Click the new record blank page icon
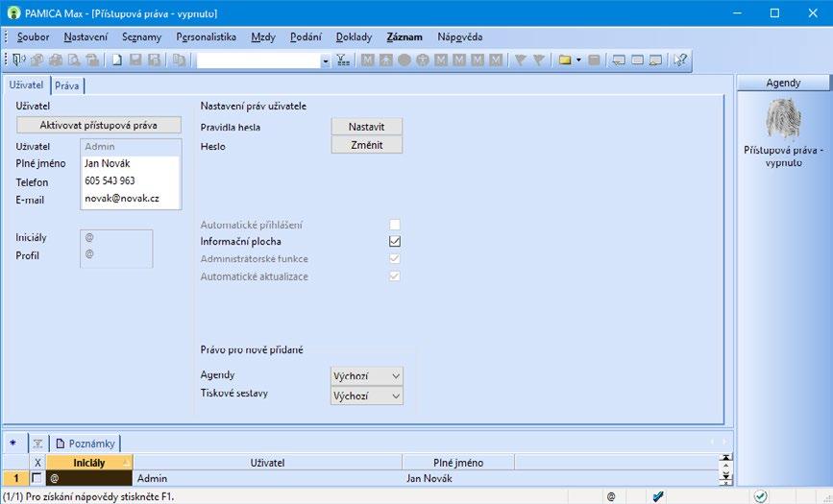The width and height of the screenshot is (833, 504). (x=117, y=60)
